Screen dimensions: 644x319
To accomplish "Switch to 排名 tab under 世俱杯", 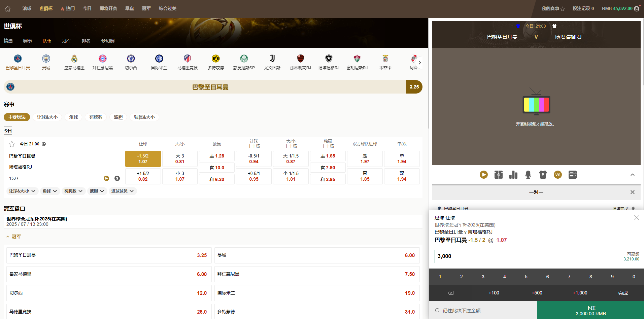I will pyautogui.click(x=86, y=41).
